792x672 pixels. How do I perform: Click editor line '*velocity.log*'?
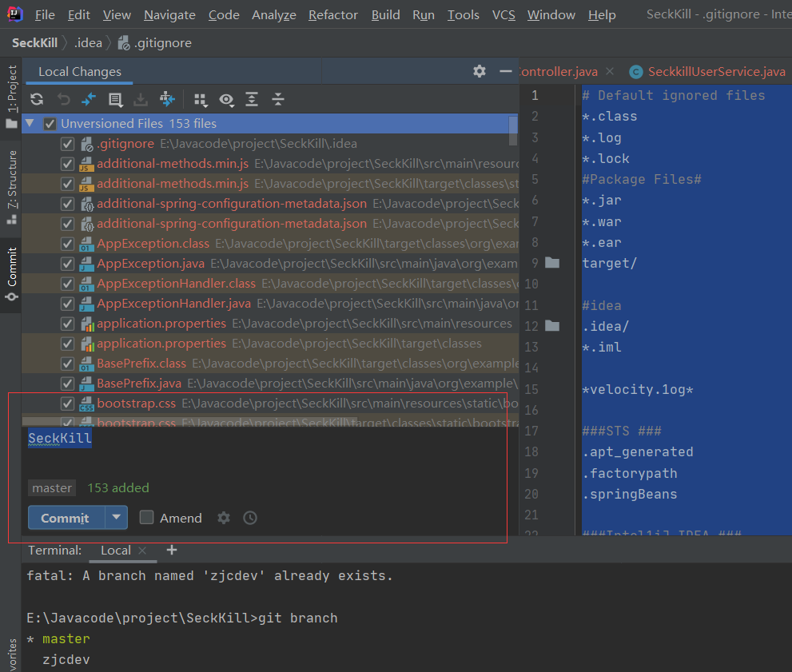pyautogui.click(x=638, y=389)
